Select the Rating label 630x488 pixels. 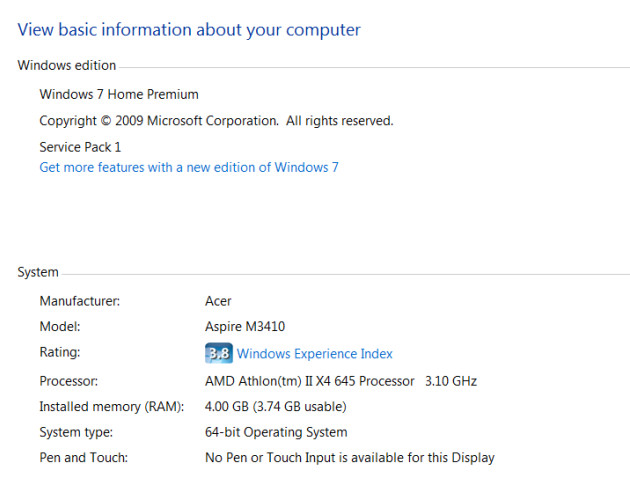pos(60,353)
